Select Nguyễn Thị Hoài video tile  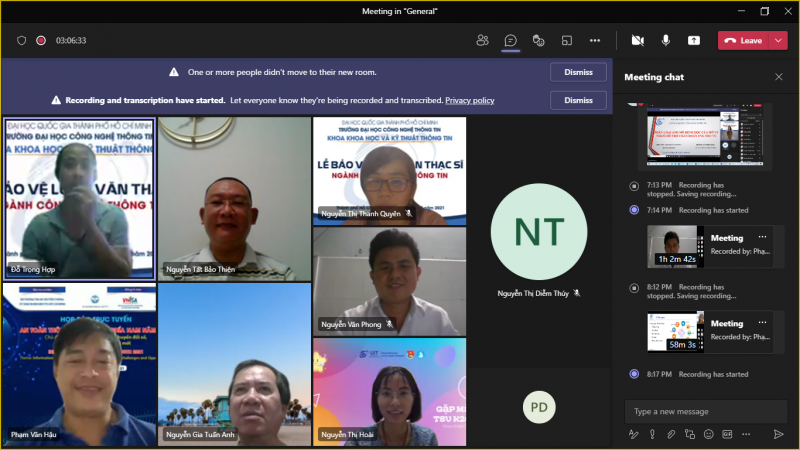tap(389, 392)
